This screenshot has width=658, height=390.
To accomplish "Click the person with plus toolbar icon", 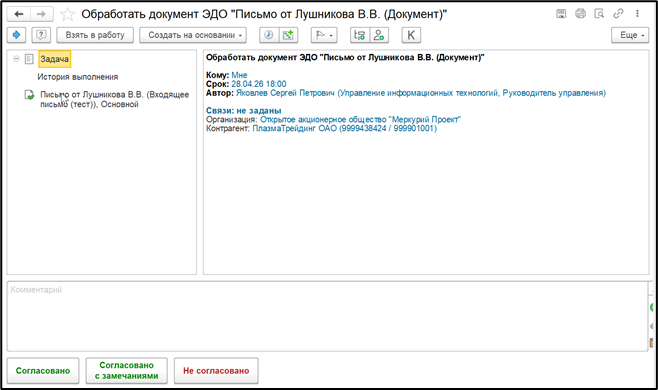I will pyautogui.click(x=379, y=35).
